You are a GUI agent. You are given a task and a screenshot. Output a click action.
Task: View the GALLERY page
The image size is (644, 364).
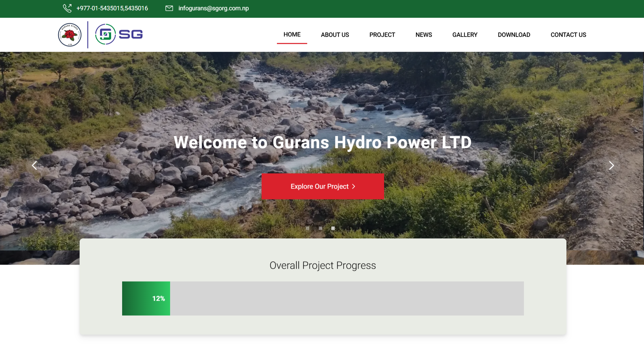[465, 35]
